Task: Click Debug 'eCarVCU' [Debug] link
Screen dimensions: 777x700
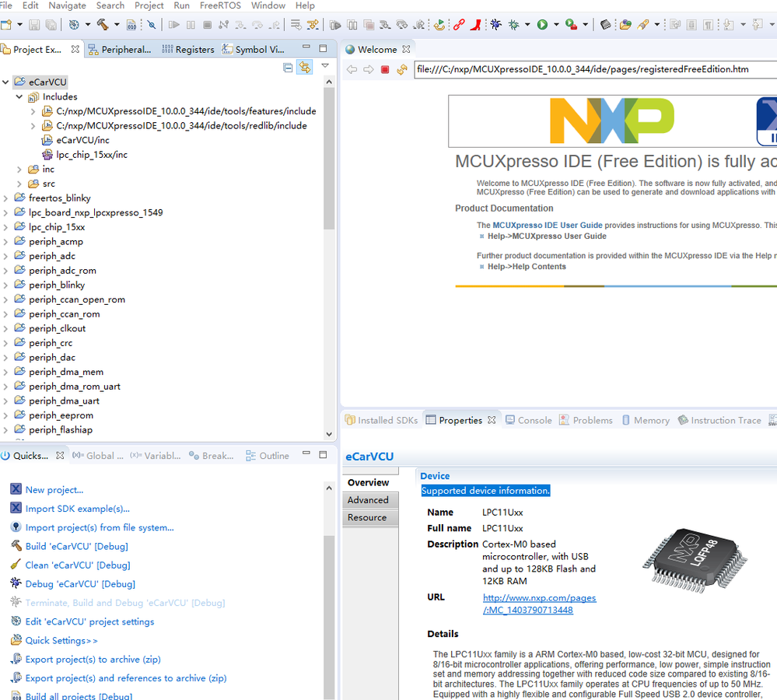Action: click(x=80, y=584)
